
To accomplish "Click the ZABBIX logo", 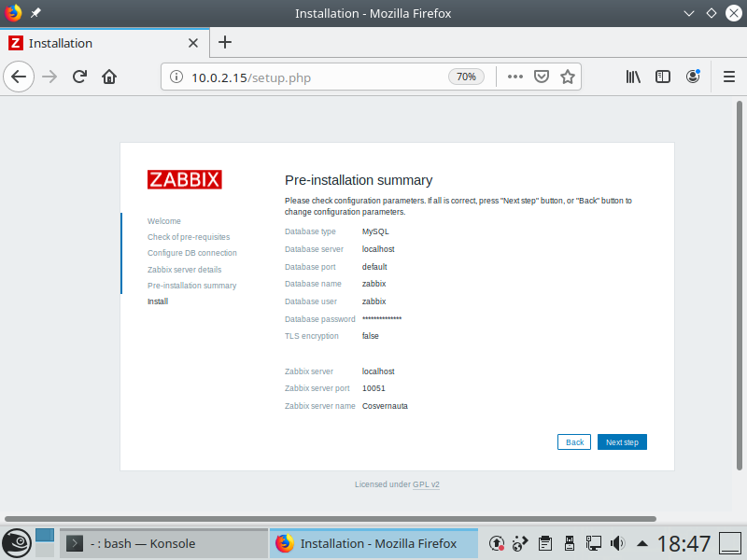I will pyautogui.click(x=184, y=179).
